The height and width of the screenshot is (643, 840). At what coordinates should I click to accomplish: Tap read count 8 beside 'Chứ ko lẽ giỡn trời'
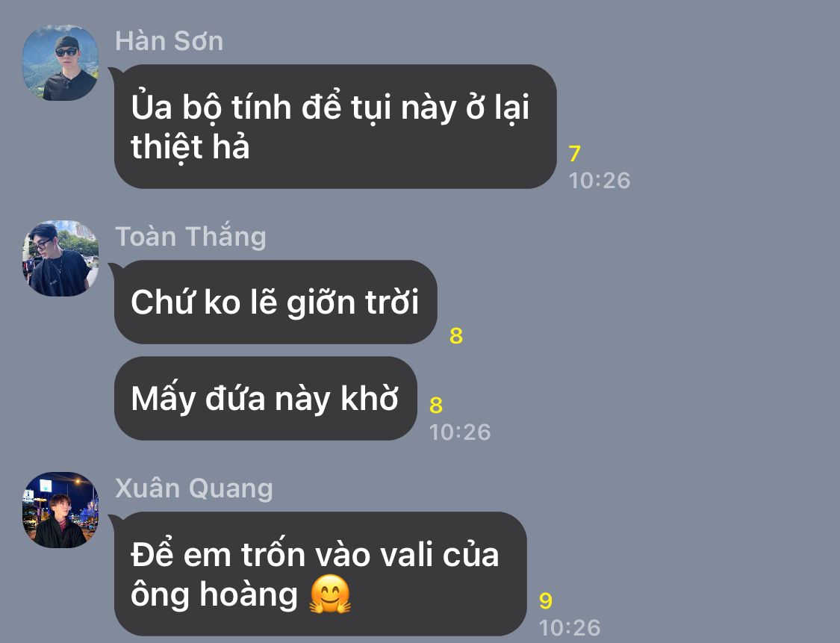pos(456,337)
